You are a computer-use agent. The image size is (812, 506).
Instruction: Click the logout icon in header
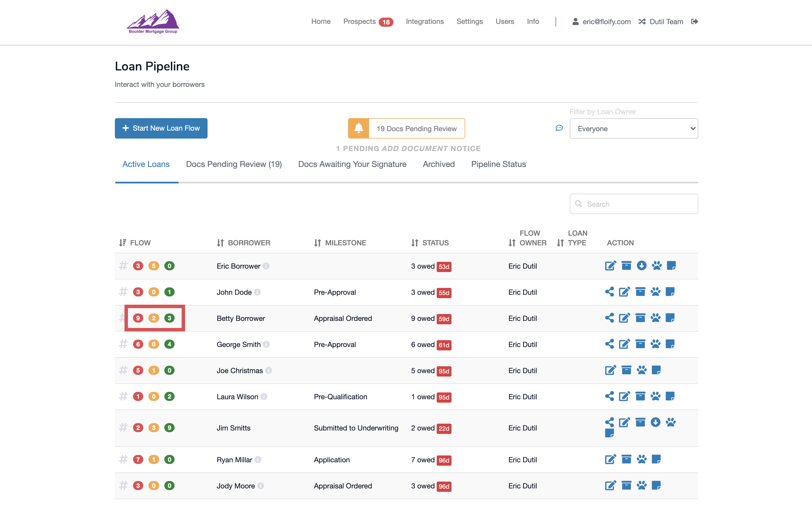point(694,21)
